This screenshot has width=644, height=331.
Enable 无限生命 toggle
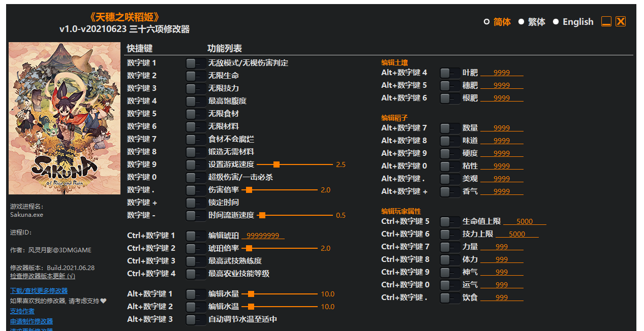(196, 76)
